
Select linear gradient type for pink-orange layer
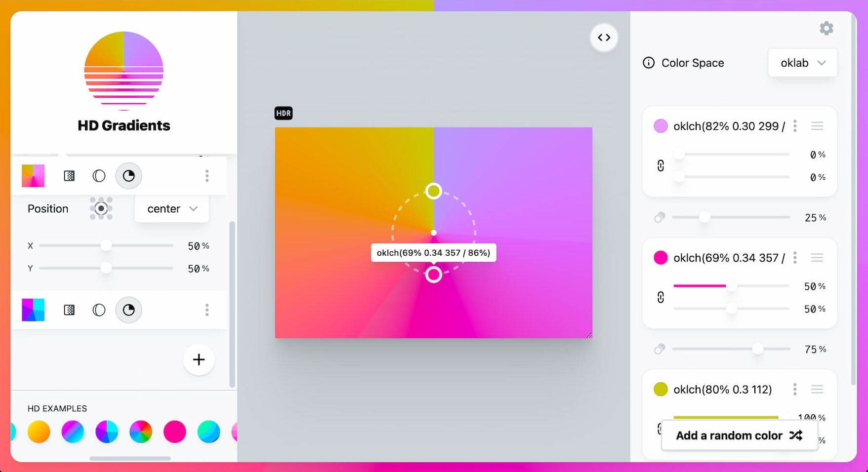(69, 176)
